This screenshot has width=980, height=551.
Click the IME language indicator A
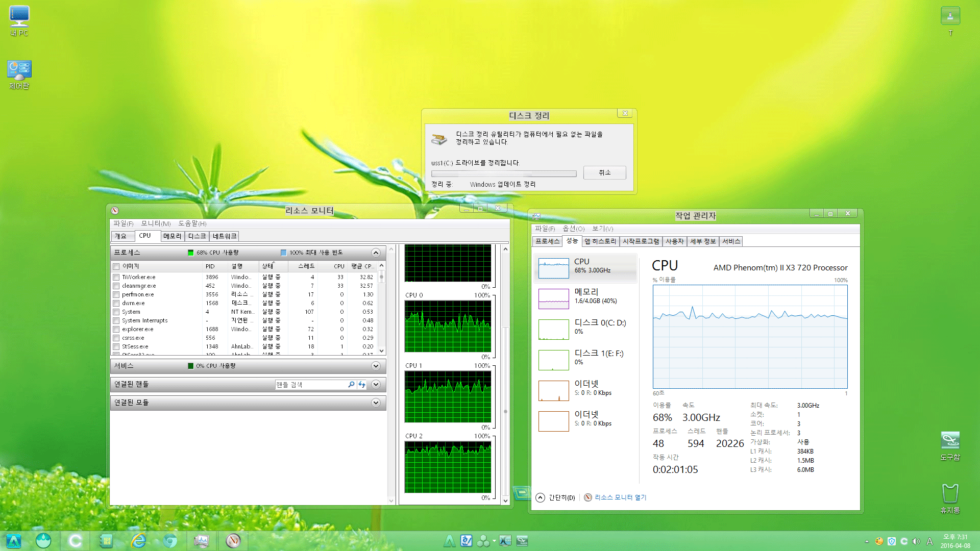929,541
